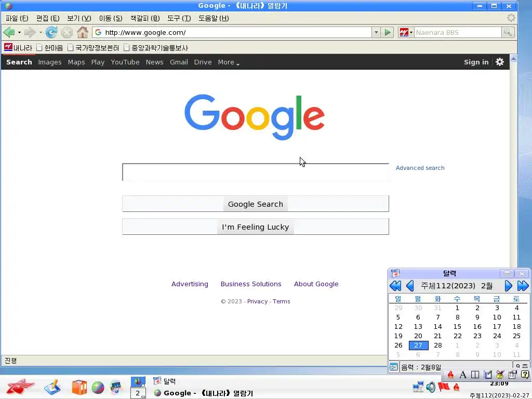Open the 내나라 bookmark
Image resolution: width=532 pixels, height=399 pixels.
pos(18,47)
